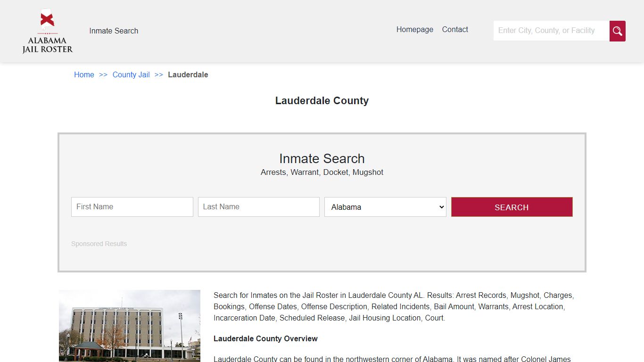The width and height of the screenshot is (644, 362).
Task: Click the Alabama Jail Roster logo
Action: 47,31
